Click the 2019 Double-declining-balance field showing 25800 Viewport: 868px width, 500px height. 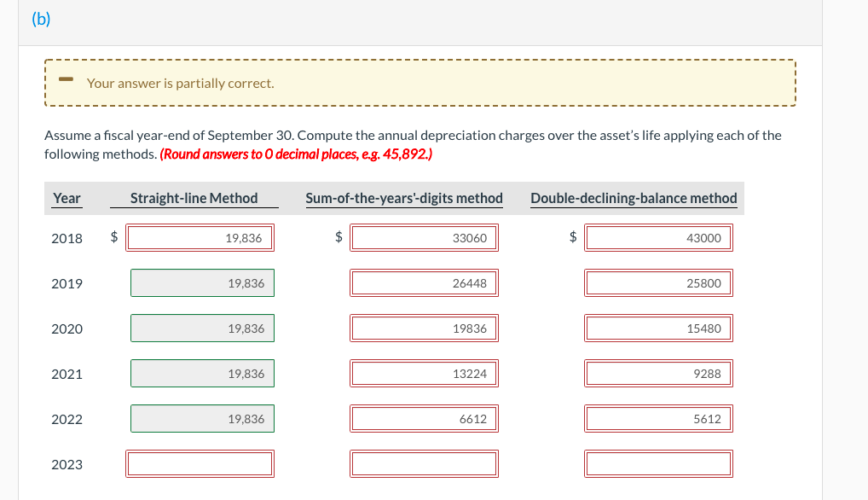(x=659, y=283)
